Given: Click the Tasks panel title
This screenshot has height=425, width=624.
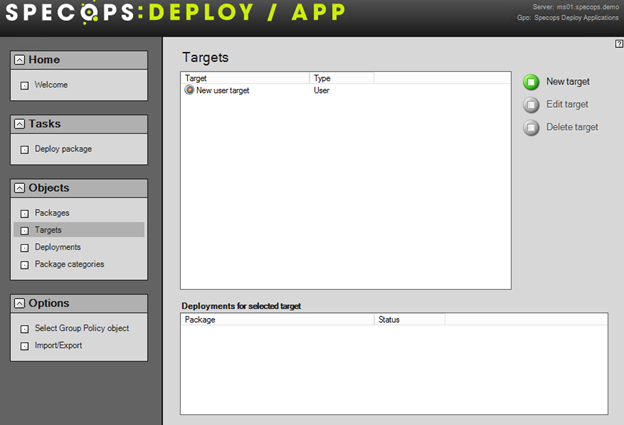Looking at the screenshot, I should tap(45, 124).
